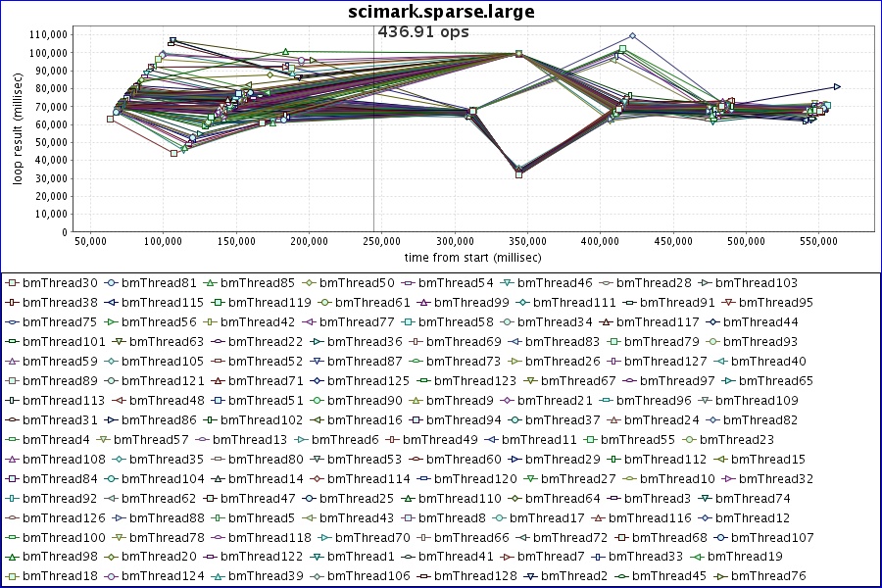Image resolution: width=882 pixels, height=588 pixels.
Task: Click the bmThread18 legend marker icon
Action: tap(12, 576)
